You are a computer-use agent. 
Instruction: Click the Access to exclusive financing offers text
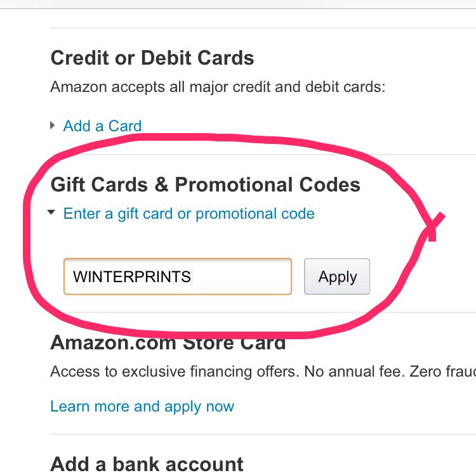click(x=174, y=372)
